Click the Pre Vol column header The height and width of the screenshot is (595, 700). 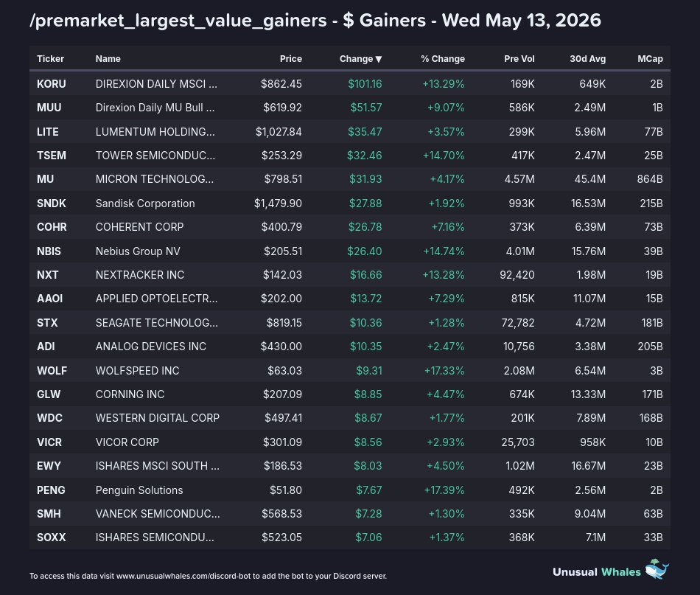coord(519,58)
